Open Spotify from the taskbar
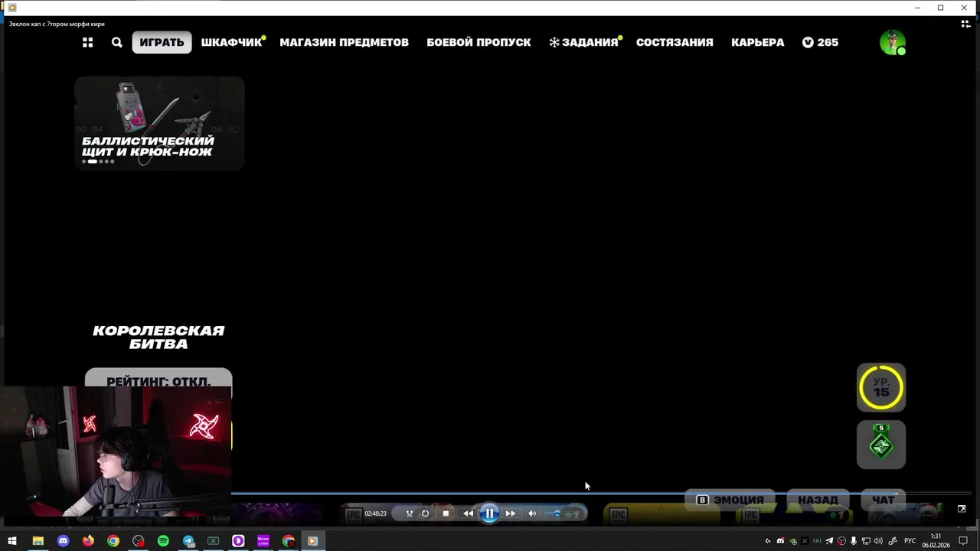This screenshot has width=980, height=551. [x=163, y=541]
